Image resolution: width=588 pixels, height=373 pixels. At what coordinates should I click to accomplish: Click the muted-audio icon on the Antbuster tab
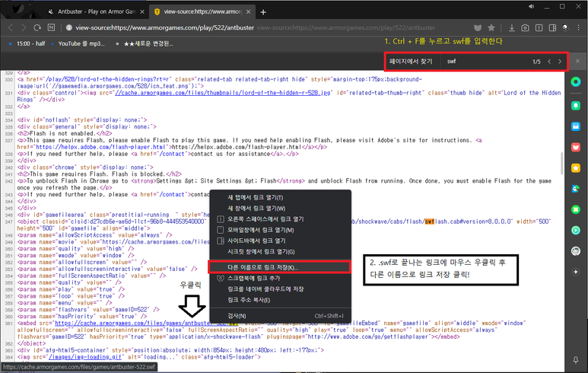[51, 11]
